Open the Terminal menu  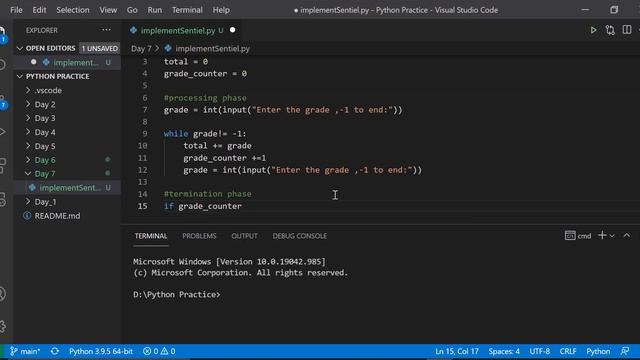pos(187,10)
